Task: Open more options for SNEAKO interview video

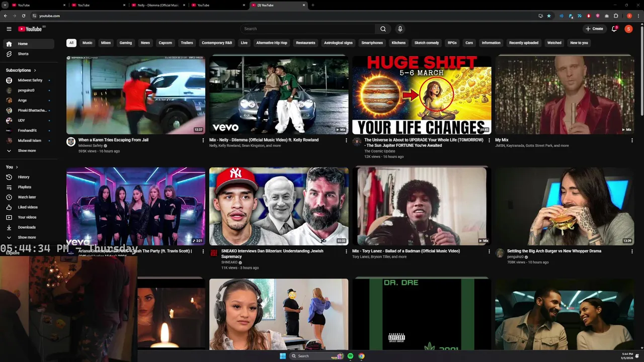Action: click(x=346, y=251)
